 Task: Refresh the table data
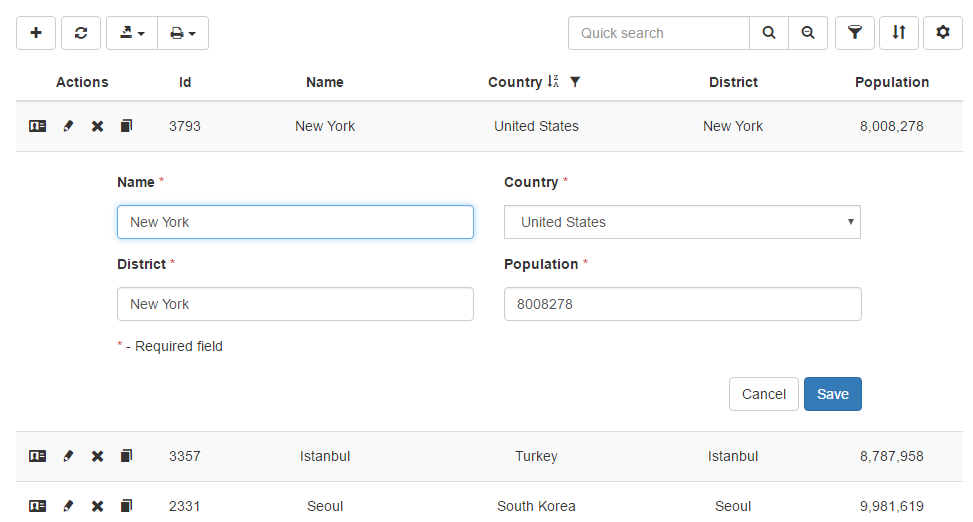point(81,33)
